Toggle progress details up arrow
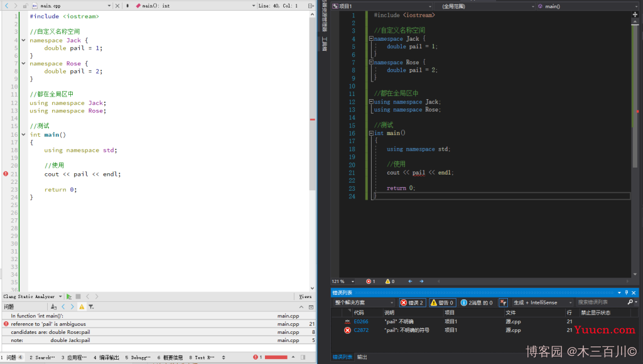The height and width of the screenshot is (364, 643). (293, 357)
